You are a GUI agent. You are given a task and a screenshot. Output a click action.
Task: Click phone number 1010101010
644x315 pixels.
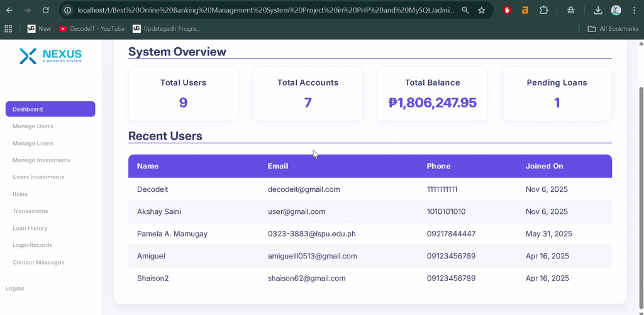(x=446, y=211)
